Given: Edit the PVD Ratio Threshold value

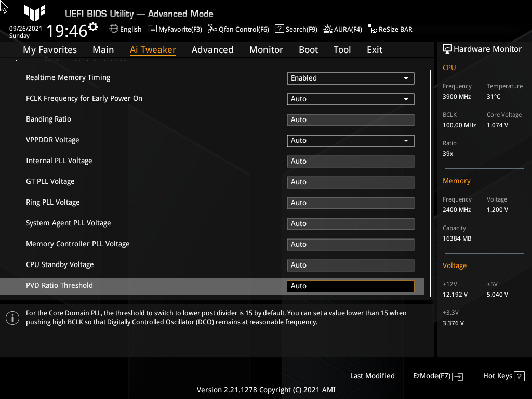Looking at the screenshot, I should pyautogui.click(x=350, y=286).
